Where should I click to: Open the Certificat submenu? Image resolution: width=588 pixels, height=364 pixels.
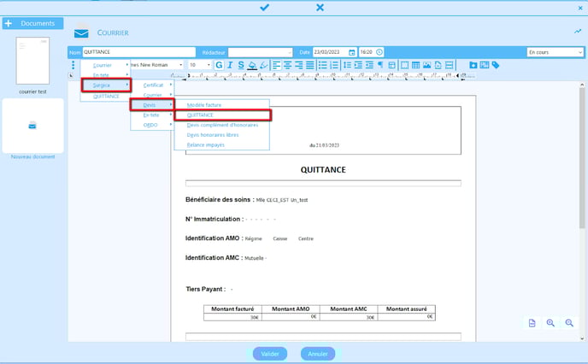[154, 85]
